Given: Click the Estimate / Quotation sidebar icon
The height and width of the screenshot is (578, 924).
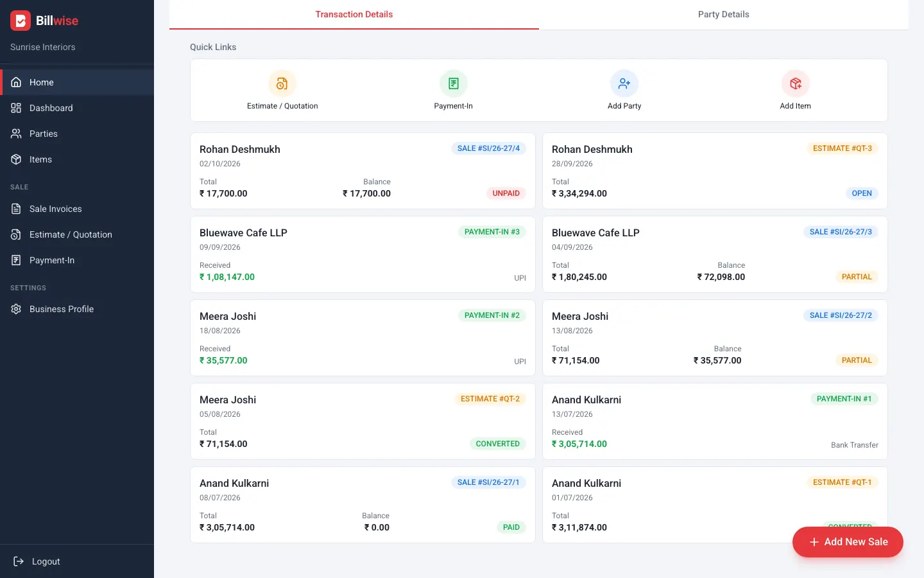Looking at the screenshot, I should [17, 234].
